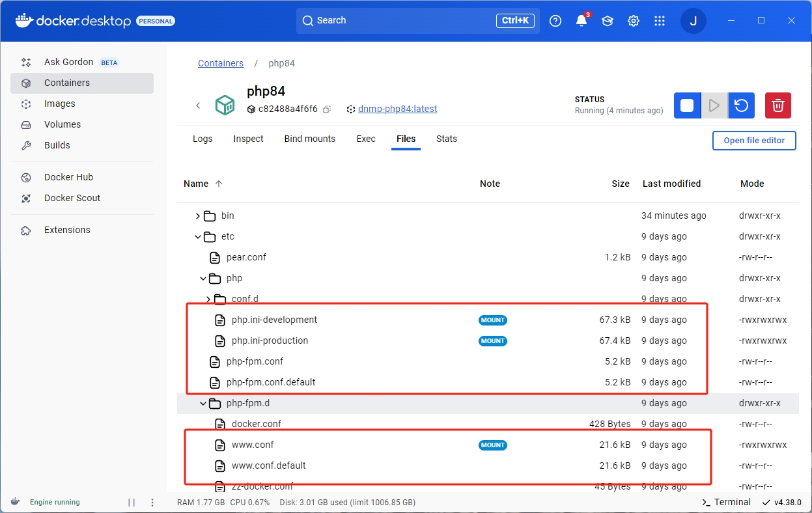Select the php.ini-production file

point(270,341)
